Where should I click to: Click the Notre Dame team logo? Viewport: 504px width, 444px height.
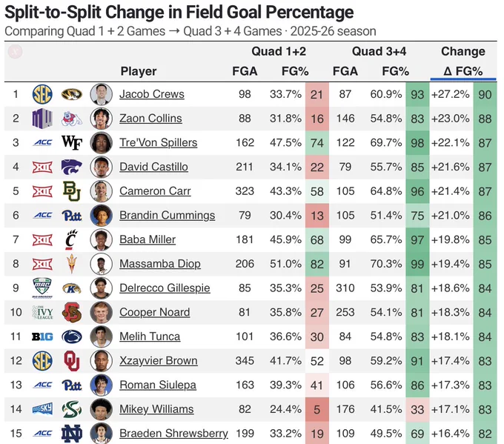[x=72, y=433]
